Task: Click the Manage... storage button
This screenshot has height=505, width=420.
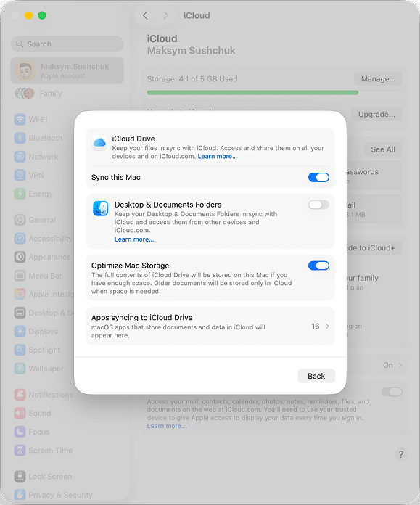Action: coord(378,79)
